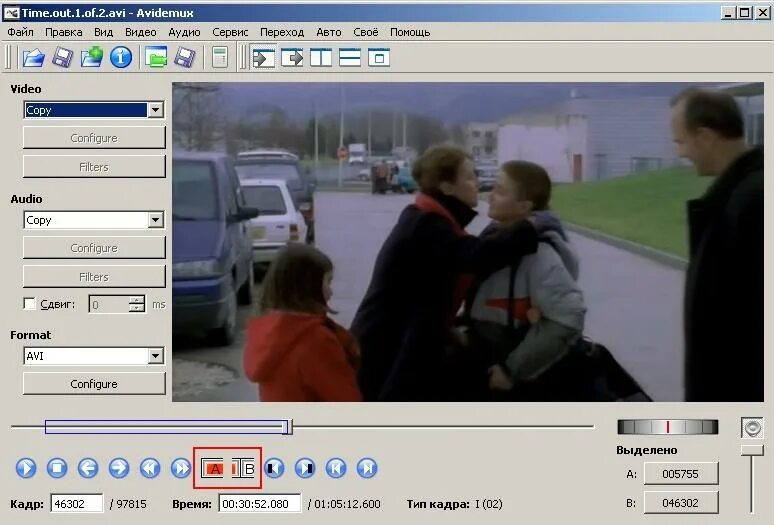Click the second floppy Save project icon
774x525 pixels.
click(x=185, y=58)
